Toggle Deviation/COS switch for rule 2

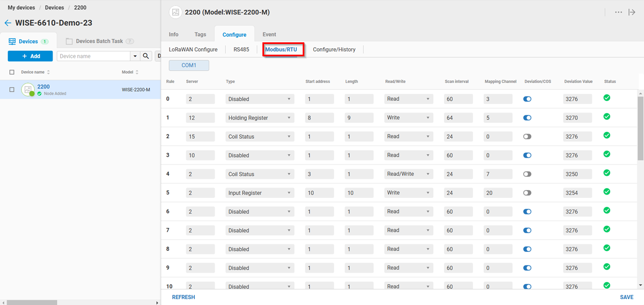point(527,137)
